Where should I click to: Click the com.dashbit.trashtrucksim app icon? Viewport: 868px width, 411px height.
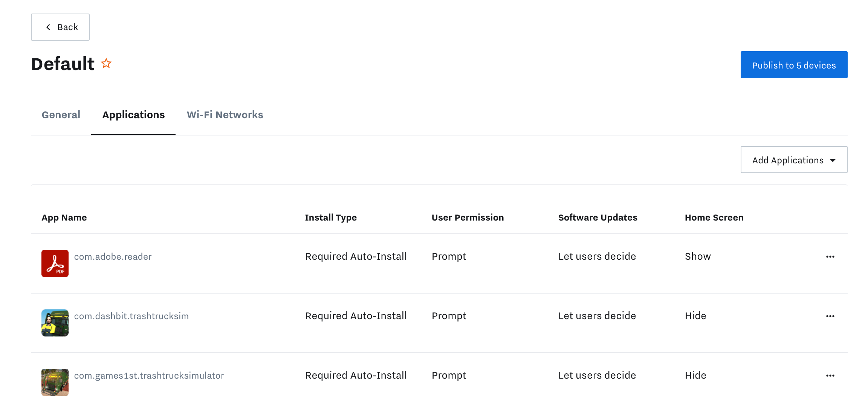[55, 323]
